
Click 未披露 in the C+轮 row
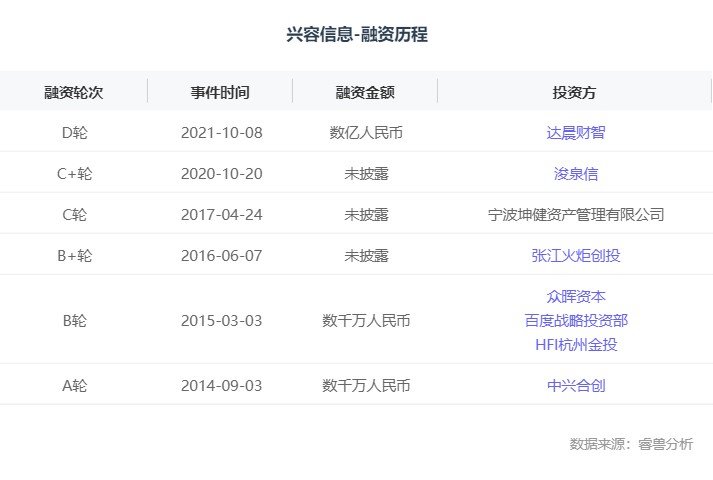click(x=366, y=174)
